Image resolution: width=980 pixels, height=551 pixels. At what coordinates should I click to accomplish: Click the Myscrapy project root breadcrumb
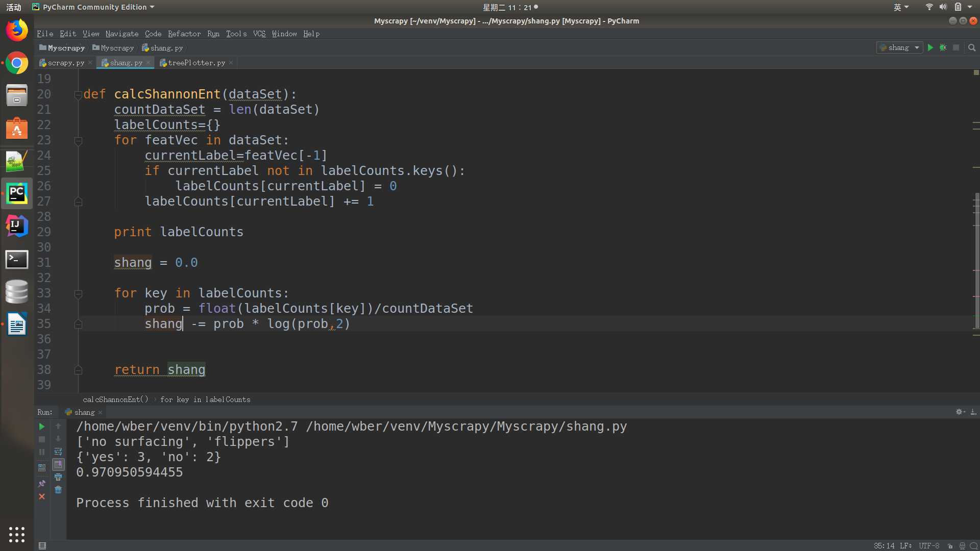(62, 48)
